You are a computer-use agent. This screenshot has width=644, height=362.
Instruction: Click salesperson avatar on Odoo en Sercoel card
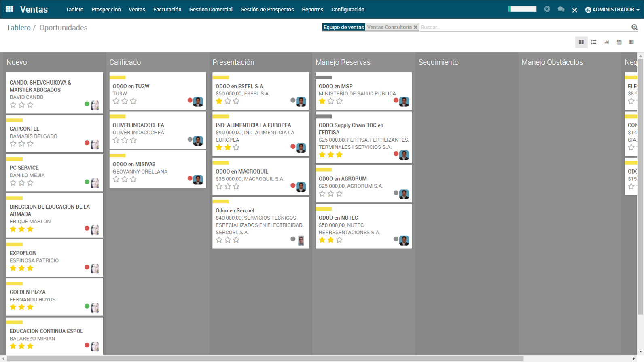pos(301,241)
